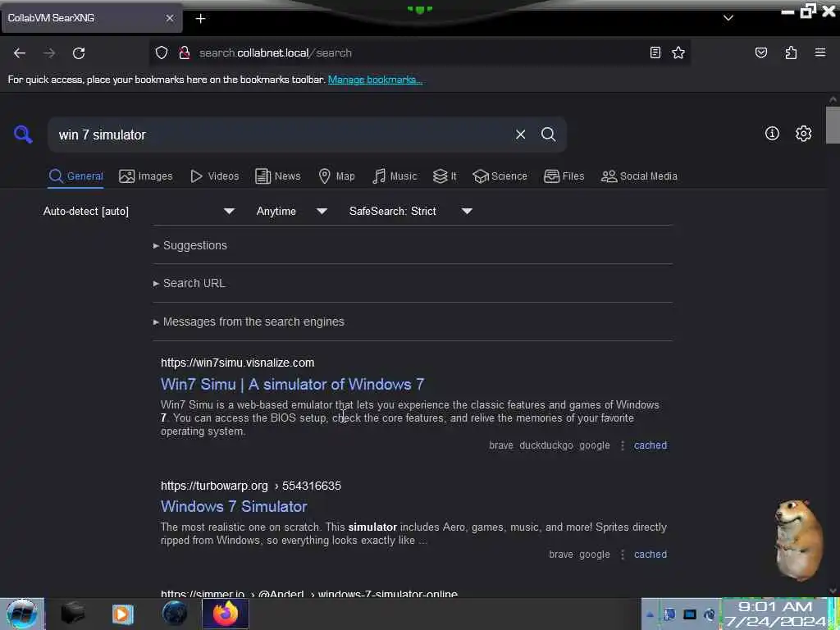Viewport: 840px width, 630px height.
Task: Clear the search query with X icon
Action: pyautogui.click(x=520, y=135)
